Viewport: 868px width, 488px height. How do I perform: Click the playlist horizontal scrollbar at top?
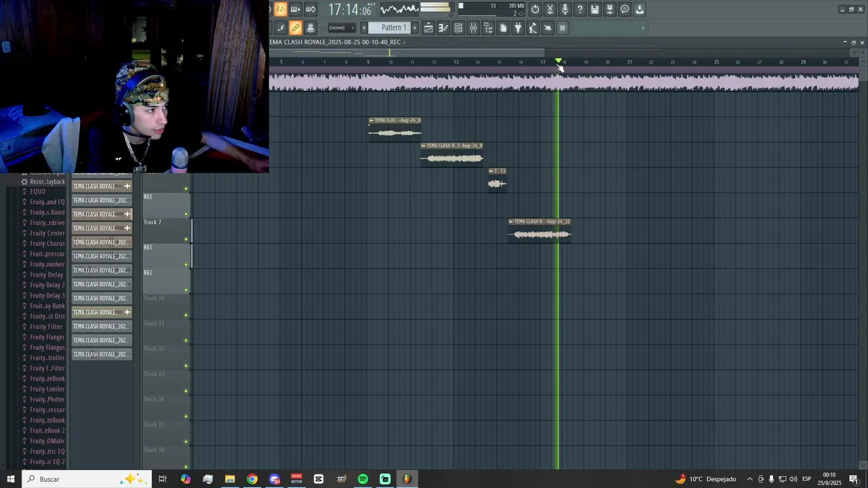click(x=407, y=52)
